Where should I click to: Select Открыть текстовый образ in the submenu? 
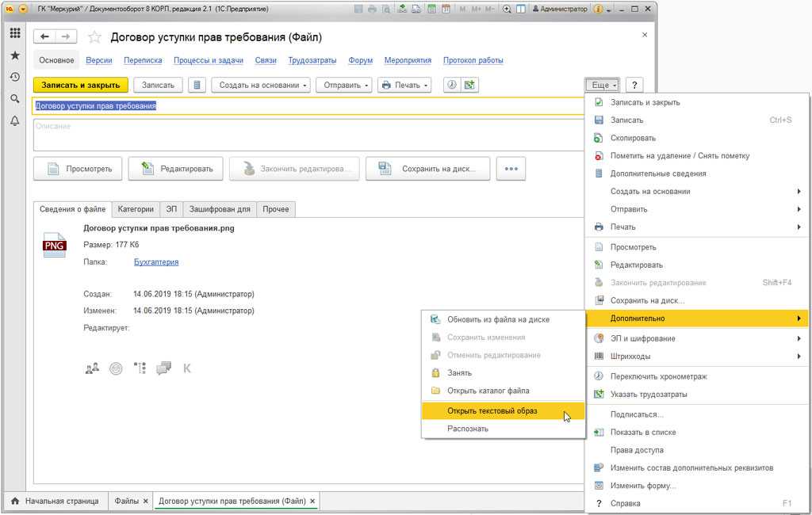tap(492, 411)
